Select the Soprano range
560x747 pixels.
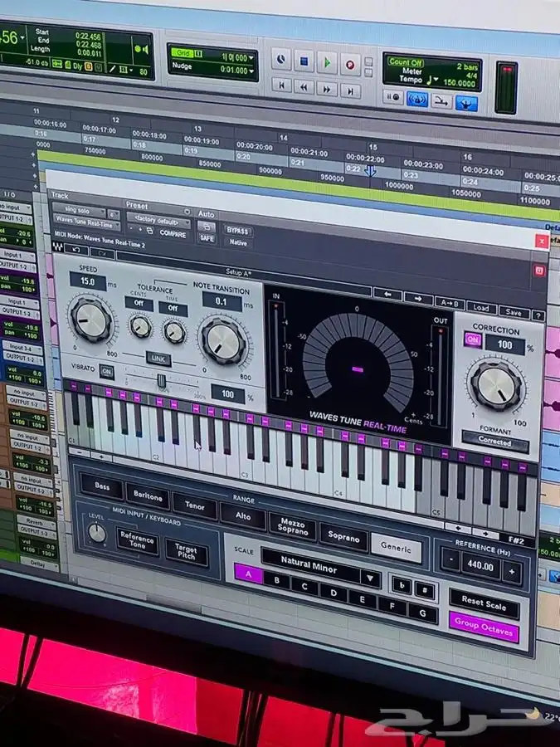(x=343, y=537)
